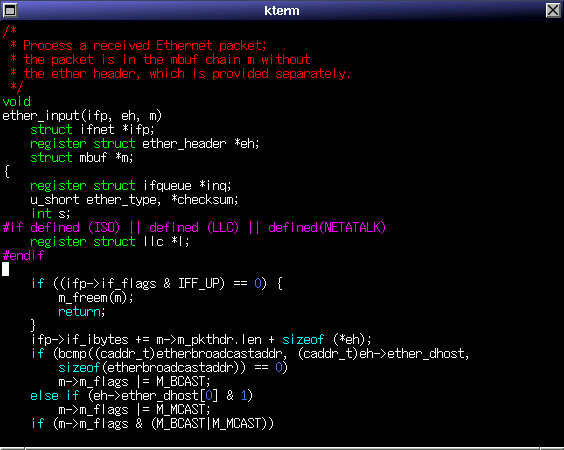Screen dimensions: 564x450
Task: Click the magenta #endif directive
Action: click(23, 255)
